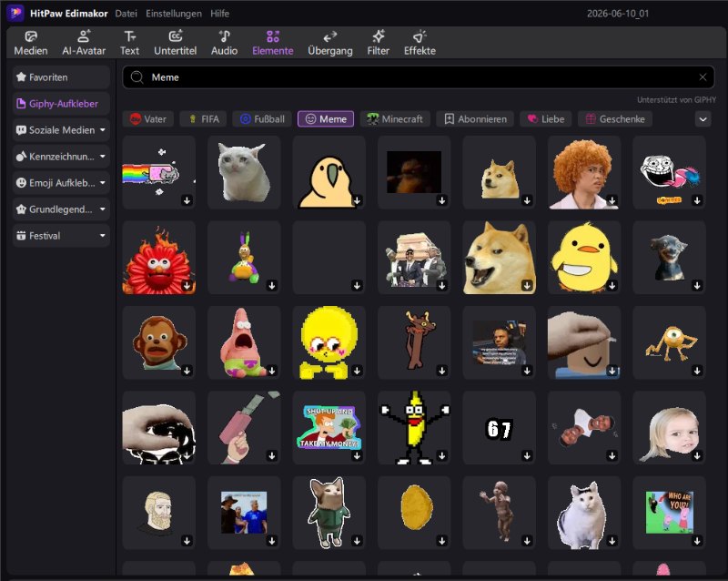The height and width of the screenshot is (581, 728).
Task: Download the yellow pixel emoji sticker
Action: [357, 371]
